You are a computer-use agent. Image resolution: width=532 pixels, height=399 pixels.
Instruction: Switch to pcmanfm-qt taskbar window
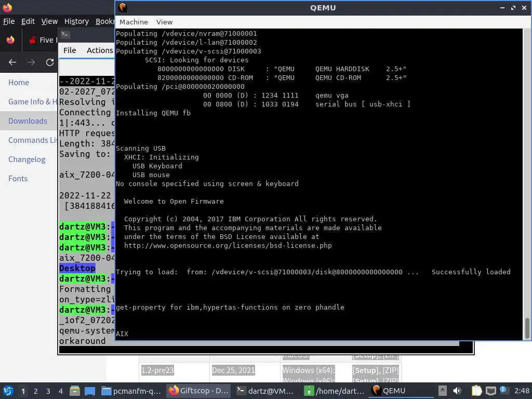pos(131,391)
